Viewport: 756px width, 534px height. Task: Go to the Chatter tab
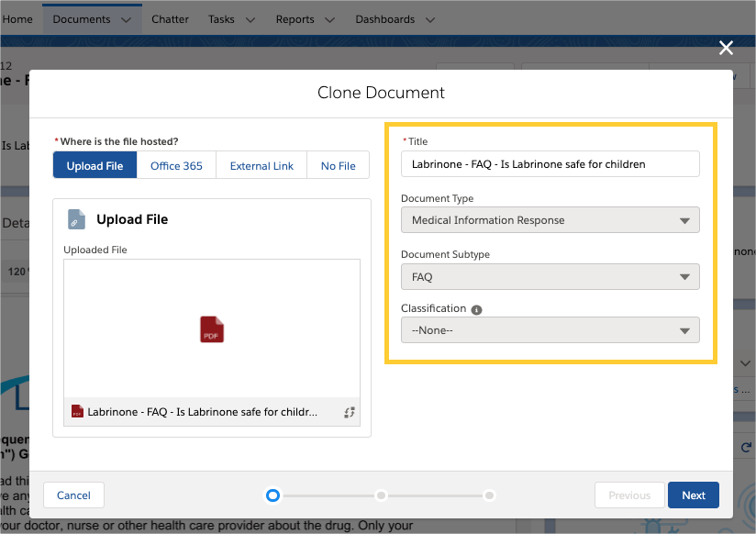(x=171, y=19)
